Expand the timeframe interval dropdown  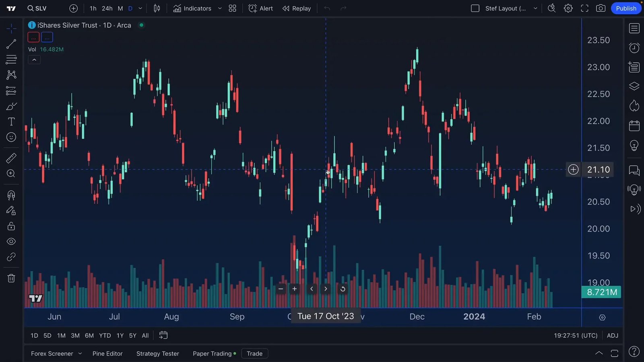(140, 8)
